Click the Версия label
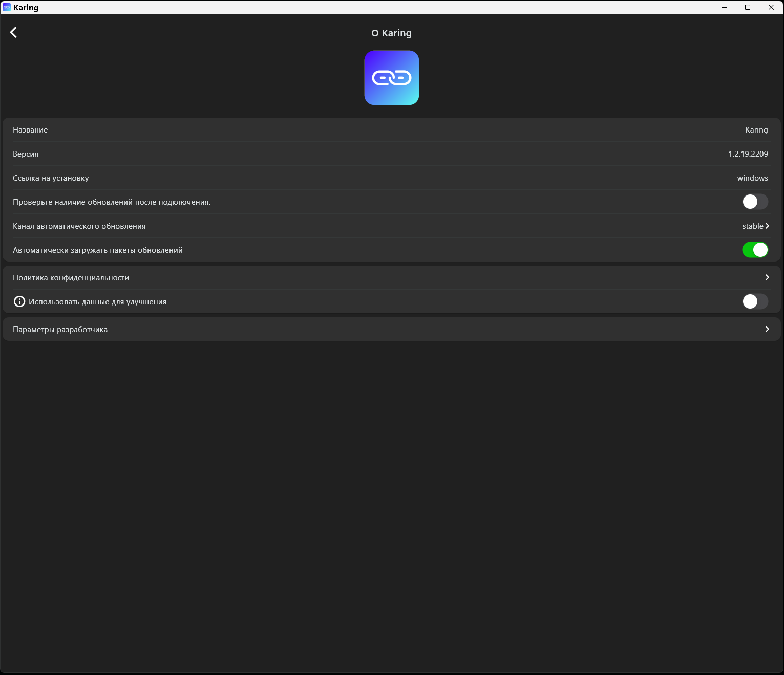784x675 pixels. (x=26, y=154)
